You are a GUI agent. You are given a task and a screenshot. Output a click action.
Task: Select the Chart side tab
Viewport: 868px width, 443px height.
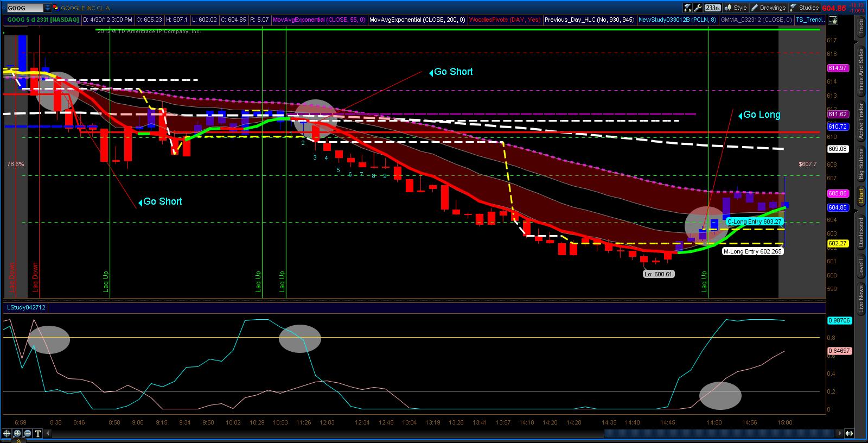861,196
